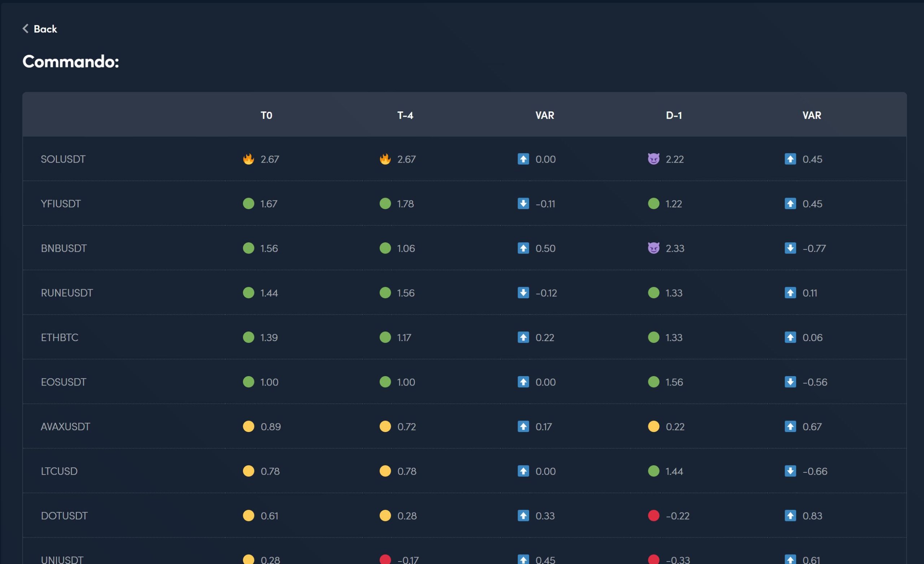The width and height of the screenshot is (924, 564).
Task: Click the D-1 column header
Action: point(674,115)
